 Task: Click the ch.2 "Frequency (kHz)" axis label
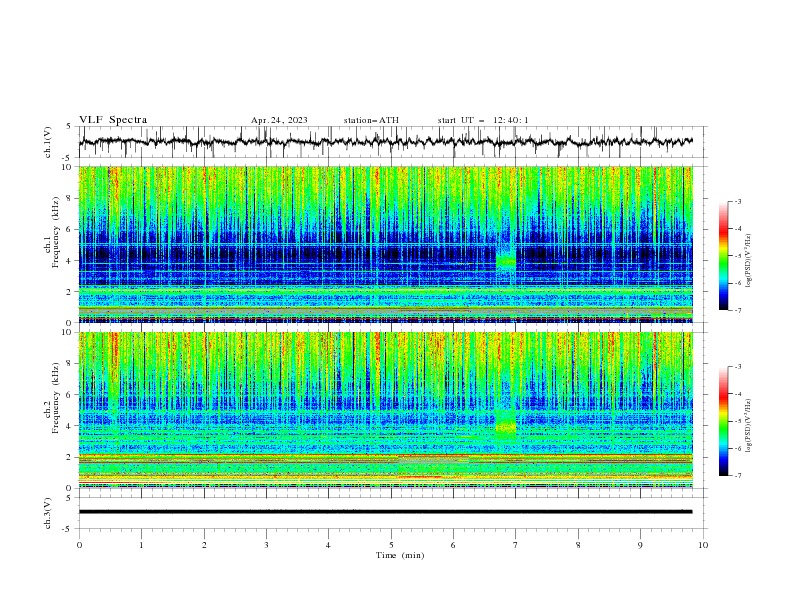pos(56,398)
